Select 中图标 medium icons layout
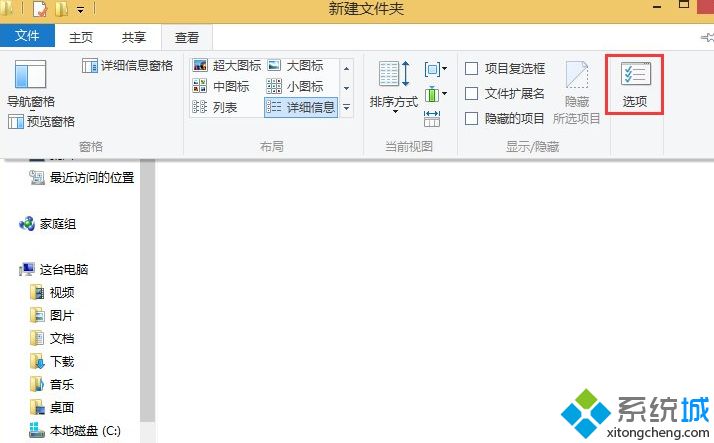 point(221,86)
